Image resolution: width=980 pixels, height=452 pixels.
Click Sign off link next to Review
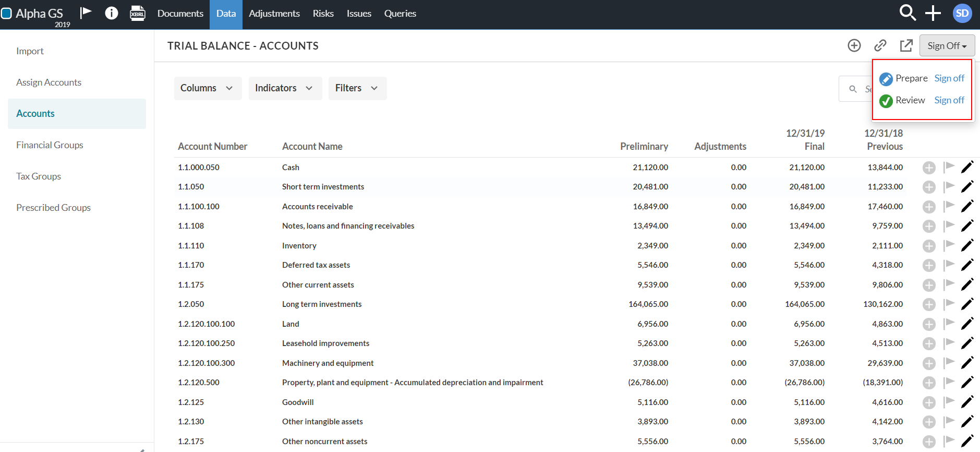[x=949, y=100]
